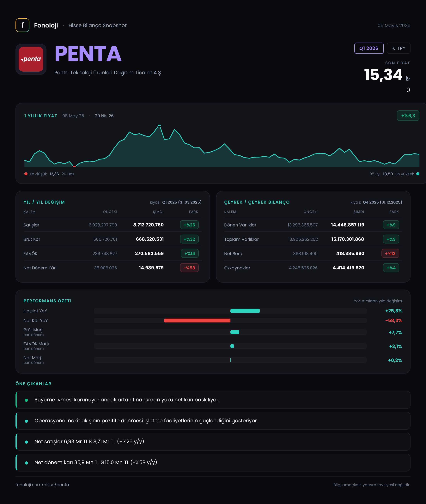Click the red Penta company logo

point(31,59)
